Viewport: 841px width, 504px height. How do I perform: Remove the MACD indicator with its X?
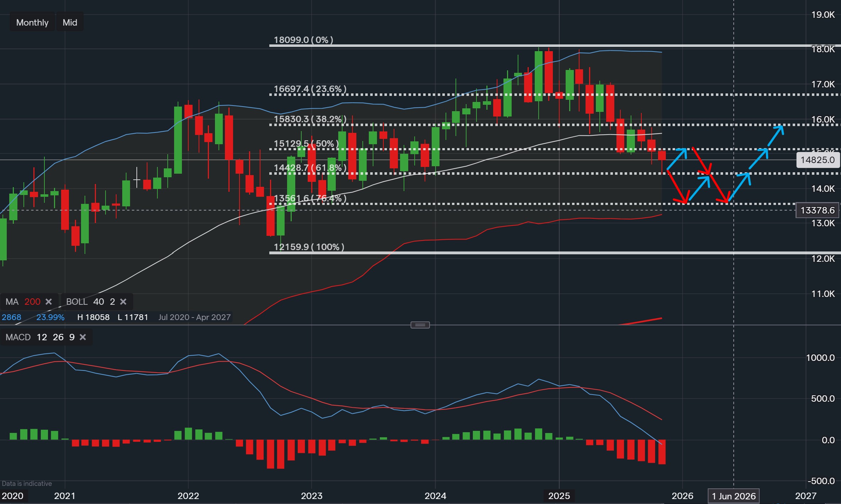tap(83, 337)
